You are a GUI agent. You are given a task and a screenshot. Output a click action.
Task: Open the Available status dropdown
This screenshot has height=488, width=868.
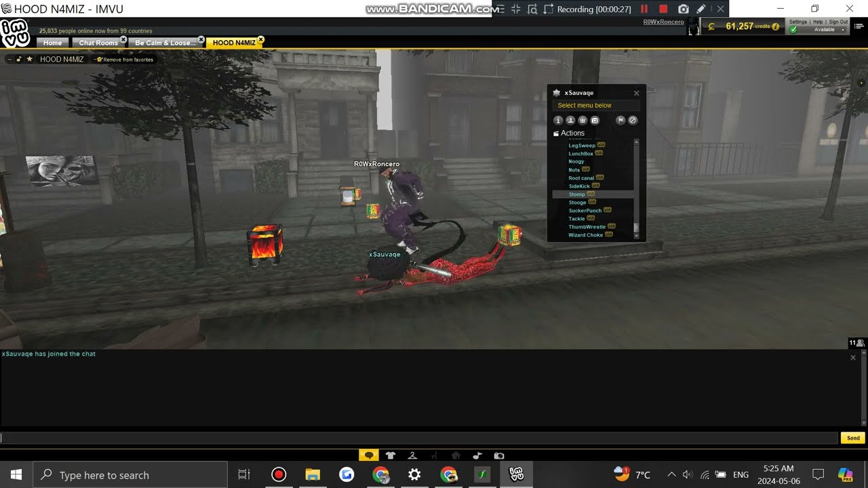pyautogui.click(x=823, y=30)
